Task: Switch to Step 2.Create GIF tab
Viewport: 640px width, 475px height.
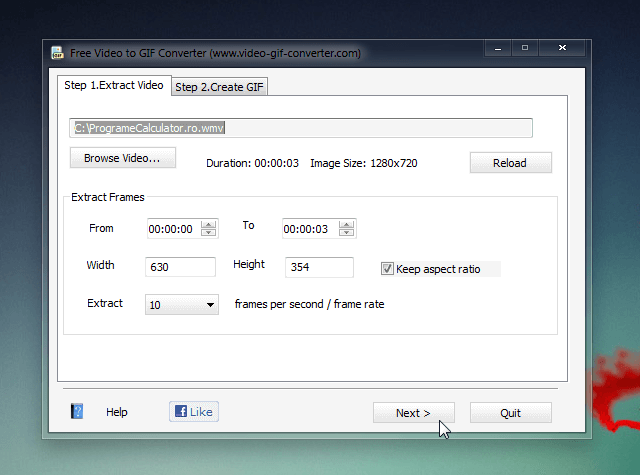Action: point(220,87)
